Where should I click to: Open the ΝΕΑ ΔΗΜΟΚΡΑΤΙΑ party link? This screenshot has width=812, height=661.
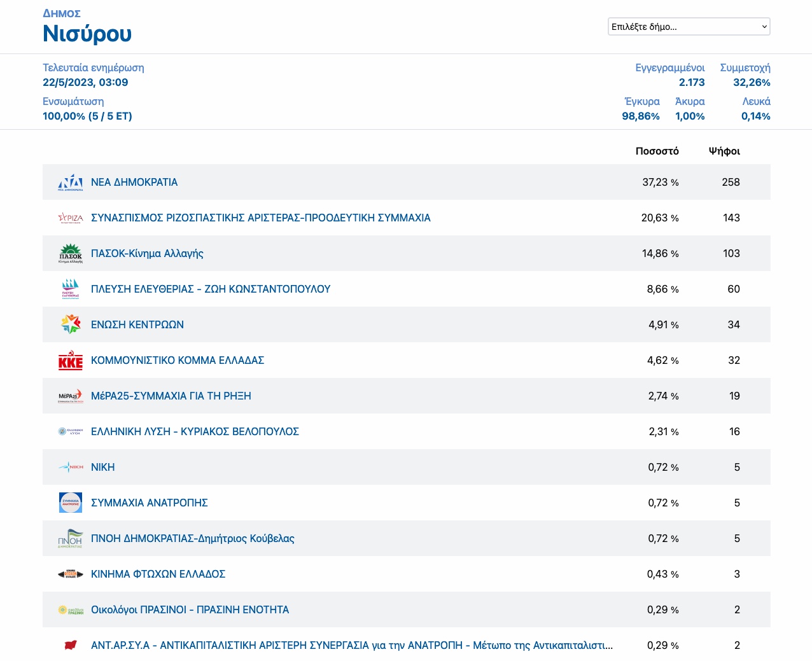coord(134,182)
